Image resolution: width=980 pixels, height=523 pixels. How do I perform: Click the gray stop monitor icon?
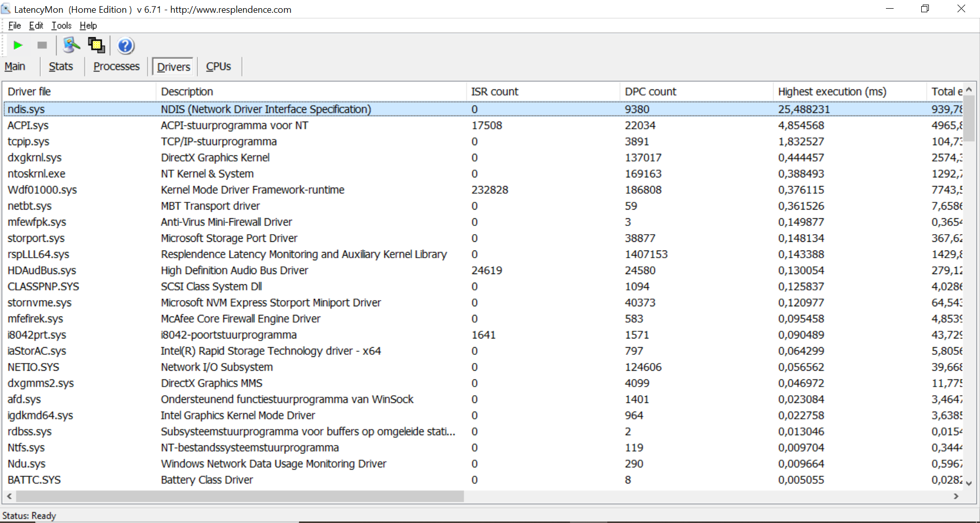coord(42,46)
